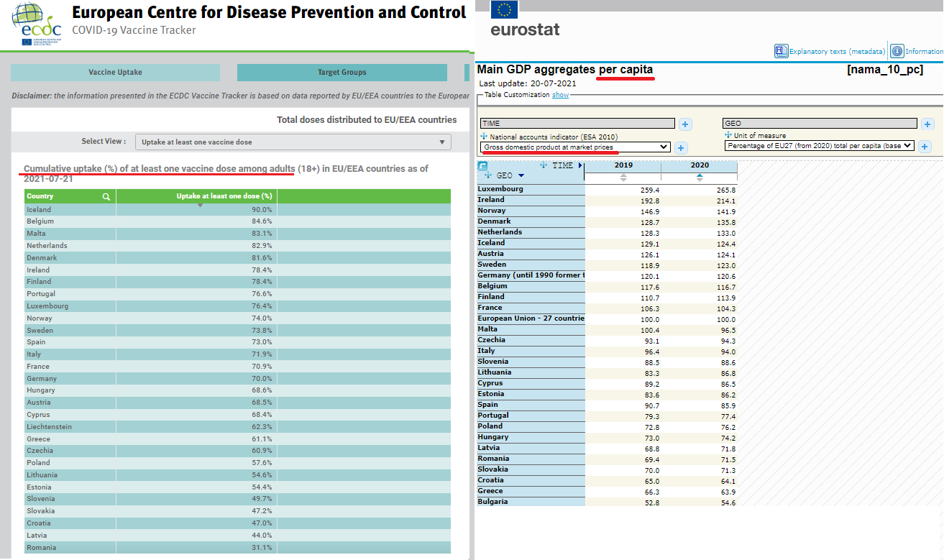Screen dimensions: 944x560
Task: Click move handle icon beside GEO header
Action: 488,175
